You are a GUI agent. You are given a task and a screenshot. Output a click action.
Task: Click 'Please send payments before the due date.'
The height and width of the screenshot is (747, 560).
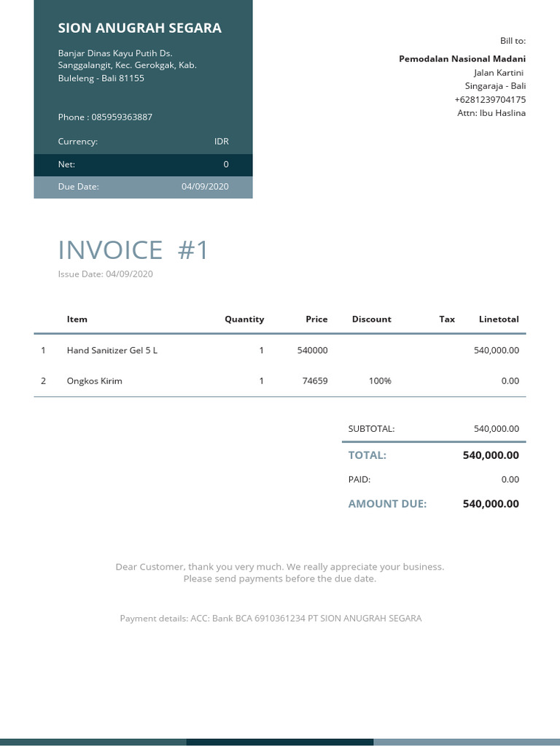280,578
